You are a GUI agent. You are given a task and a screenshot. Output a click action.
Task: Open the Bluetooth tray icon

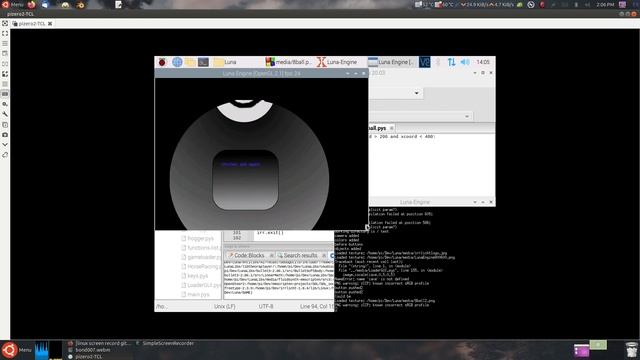click(x=438, y=62)
